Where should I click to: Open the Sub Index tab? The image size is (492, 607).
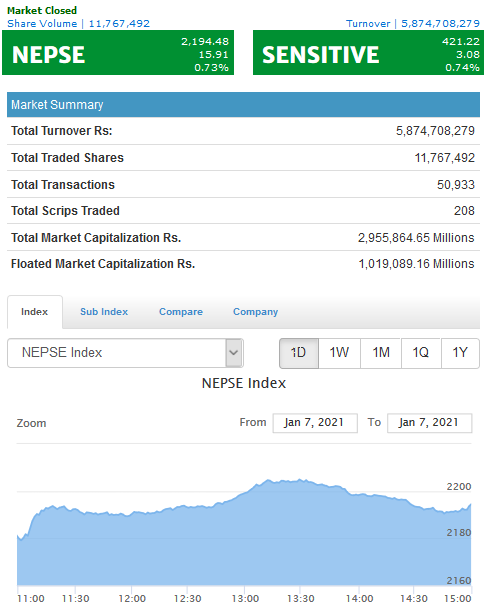click(104, 312)
